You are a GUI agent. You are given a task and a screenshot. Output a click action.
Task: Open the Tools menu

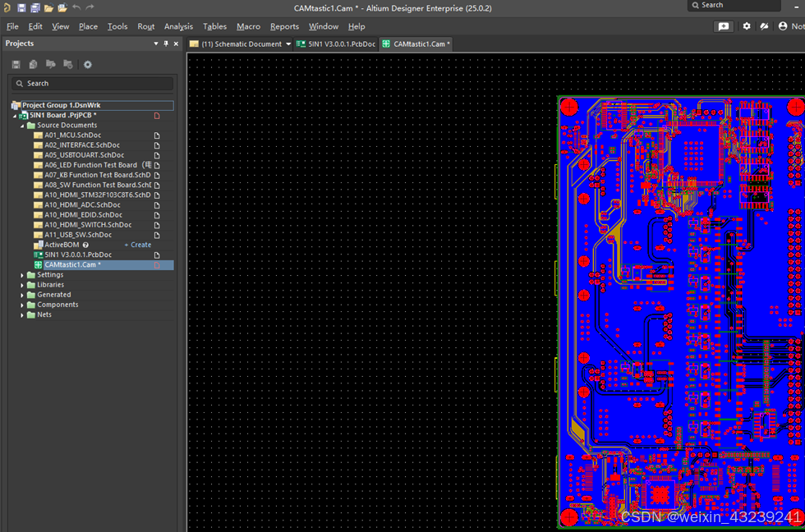click(117, 26)
